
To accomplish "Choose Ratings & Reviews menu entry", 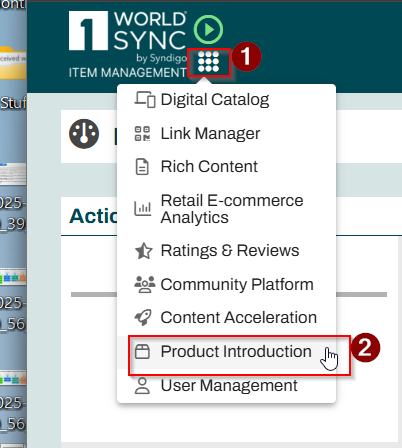I will [x=226, y=251].
